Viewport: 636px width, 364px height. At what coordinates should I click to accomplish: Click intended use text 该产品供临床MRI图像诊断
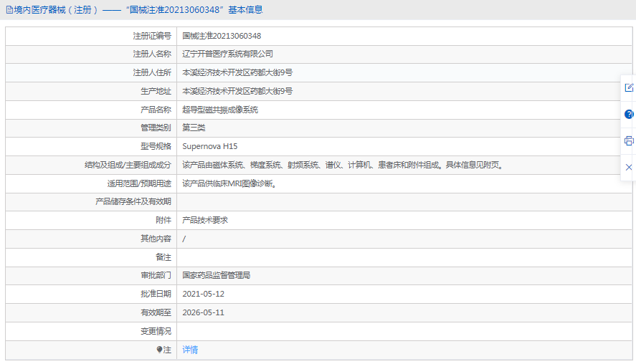point(229,183)
